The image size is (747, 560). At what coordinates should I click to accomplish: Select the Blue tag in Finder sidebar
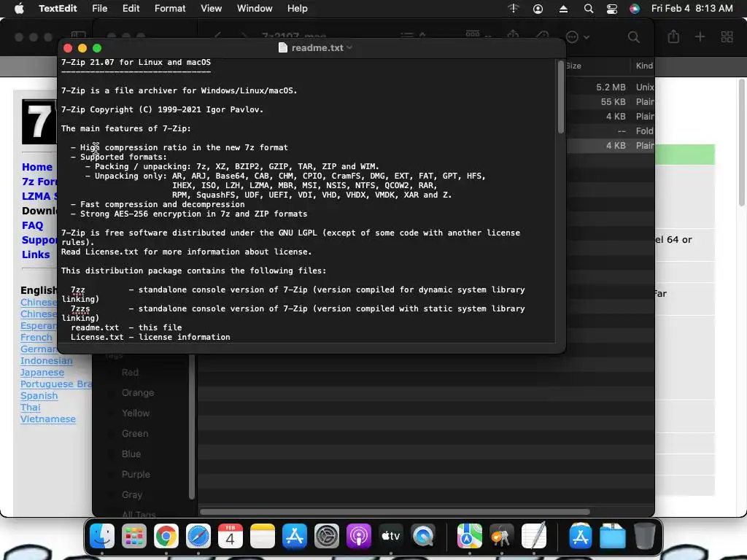[x=131, y=454]
